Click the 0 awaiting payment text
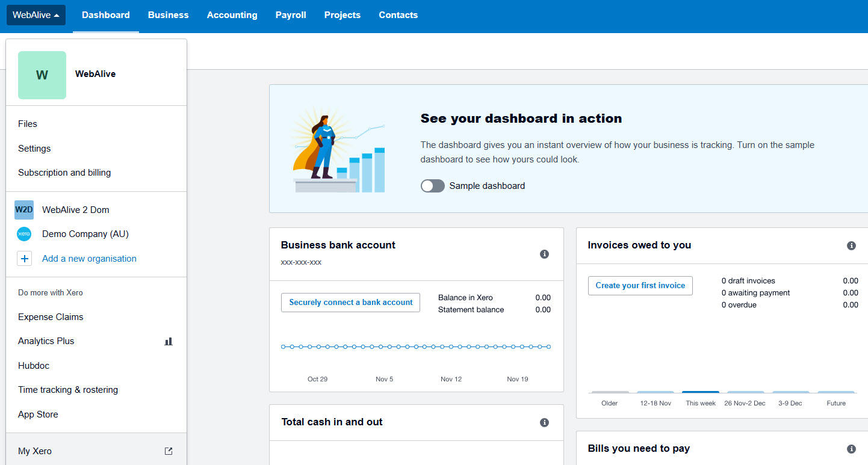The image size is (868, 465). (x=755, y=293)
